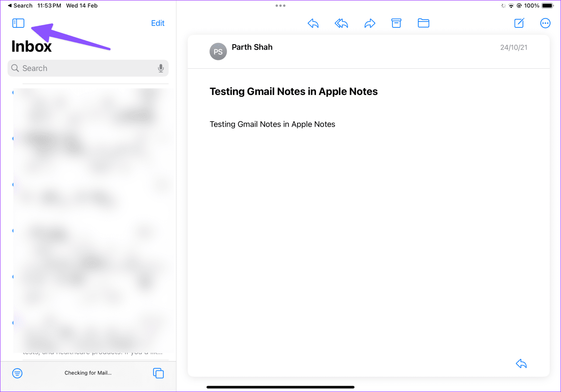Screen dimensions: 561x392
Task: Toggle the mailboxes sidebar icon
Action: 18,23
